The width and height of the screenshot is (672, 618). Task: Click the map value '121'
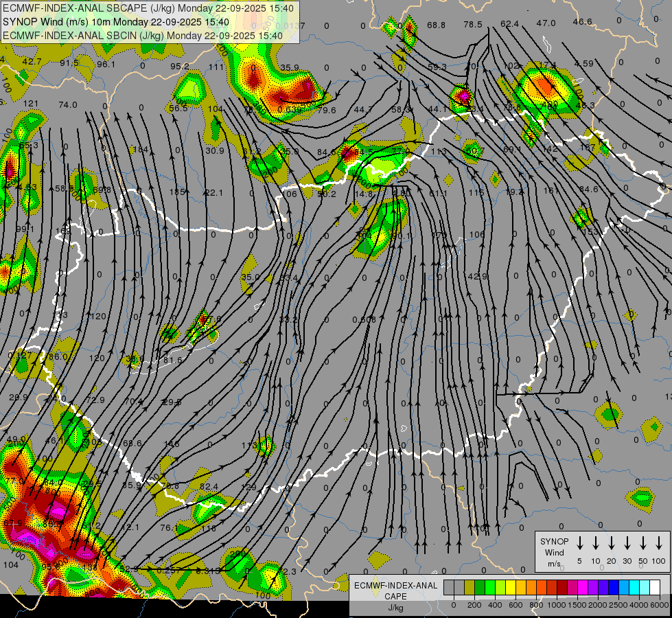(31, 104)
